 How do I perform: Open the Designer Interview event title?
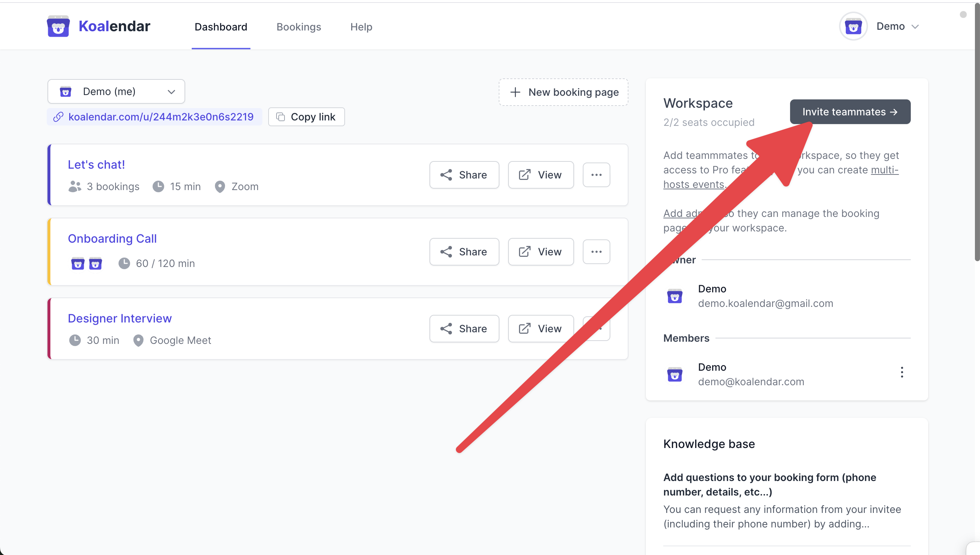pyautogui.click(x=120, y=318)
